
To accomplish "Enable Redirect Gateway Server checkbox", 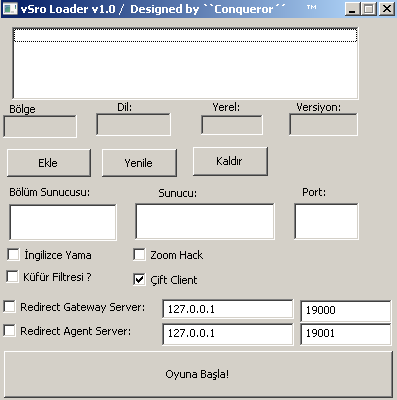I will click(x=9, y=306).
